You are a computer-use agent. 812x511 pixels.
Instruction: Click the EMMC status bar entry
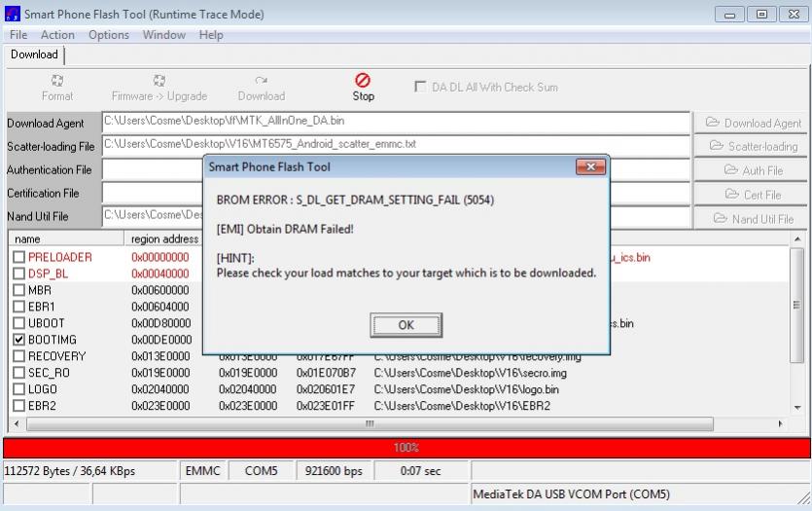(x=202, y=470)
